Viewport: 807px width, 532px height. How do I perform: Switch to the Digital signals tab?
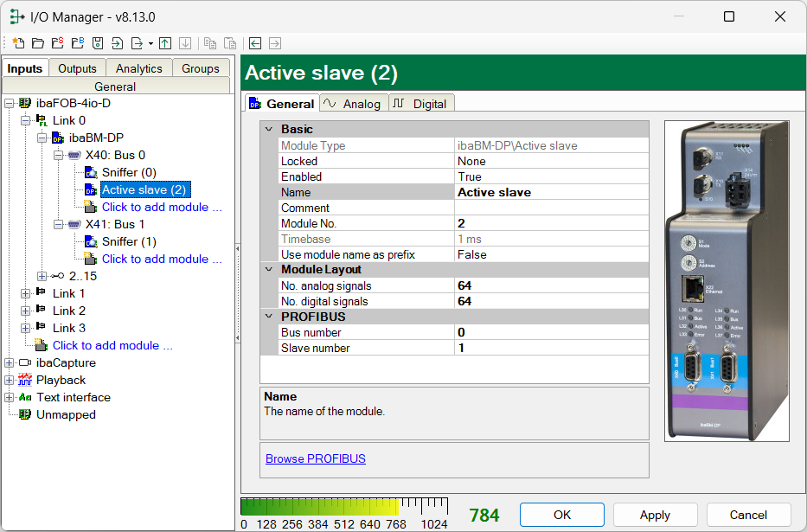coord(421,104)
